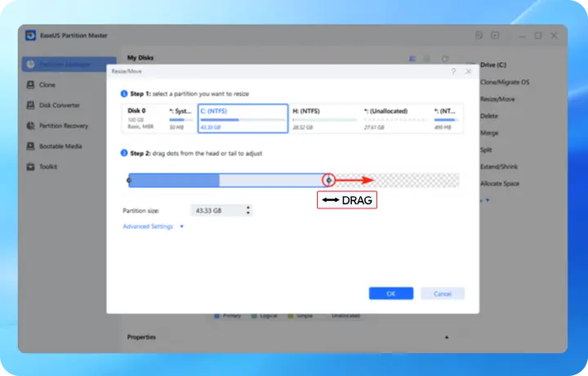Close the Resize/Move dialog

[x=469, y=71]
